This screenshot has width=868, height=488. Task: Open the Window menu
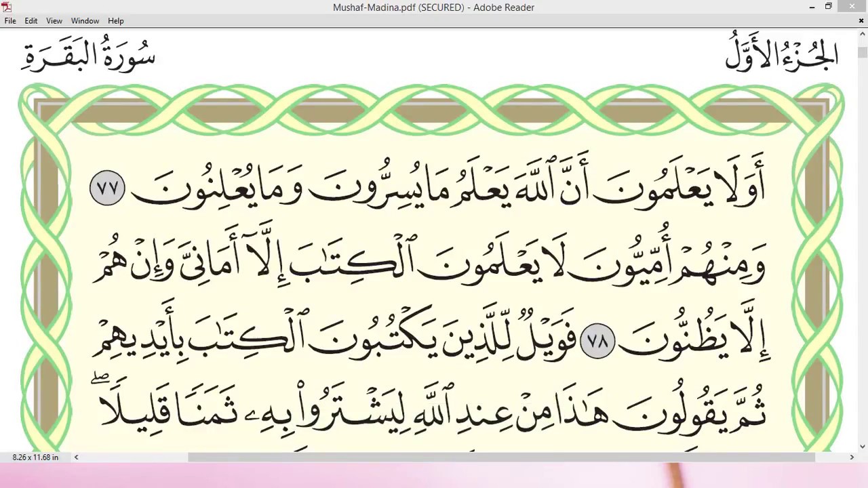tap(85, 21)
